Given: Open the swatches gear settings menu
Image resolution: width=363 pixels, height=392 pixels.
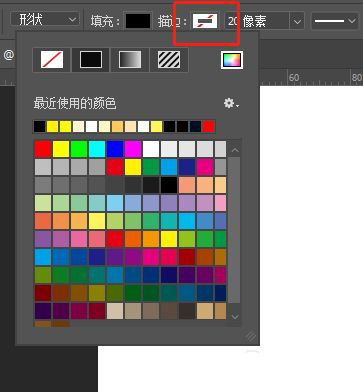Looking at the screenshot, I should click(231, 103).
